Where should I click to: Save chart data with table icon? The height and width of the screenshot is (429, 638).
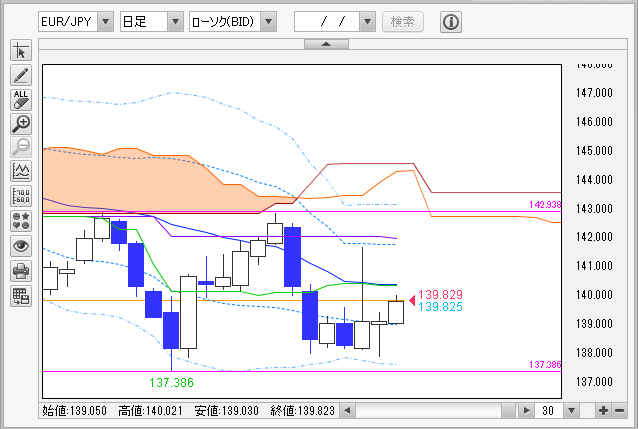(21, 296)
